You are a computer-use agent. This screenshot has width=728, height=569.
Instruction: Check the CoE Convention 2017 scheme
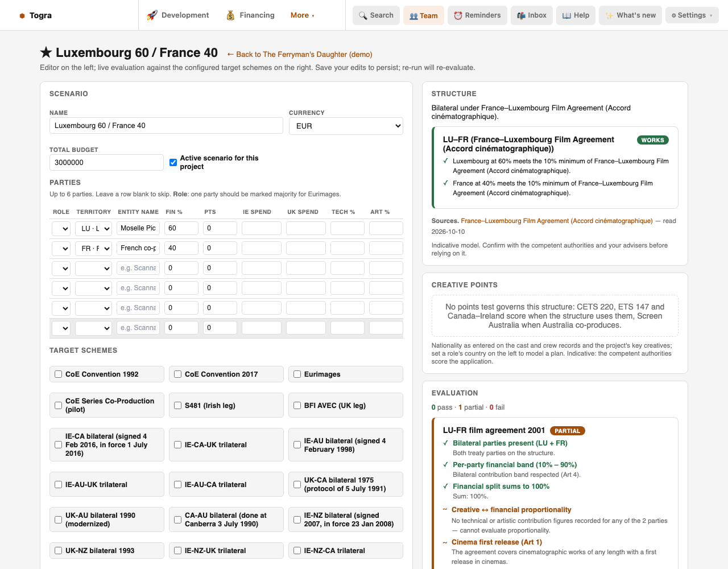[177, 374]
